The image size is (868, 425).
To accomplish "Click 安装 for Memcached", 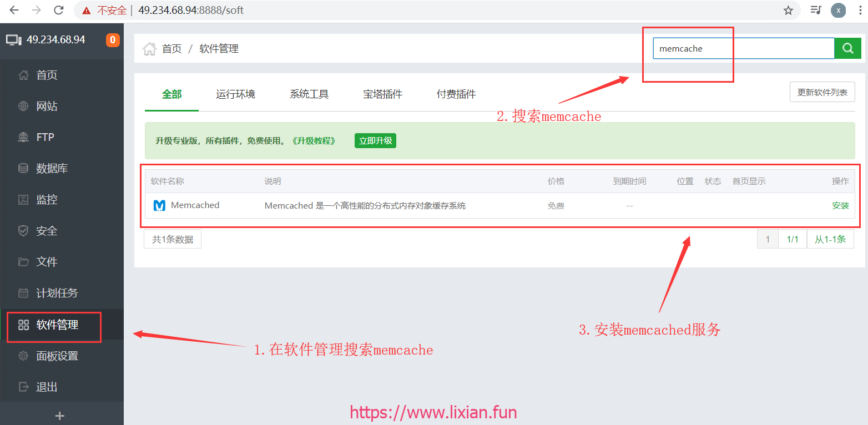I will 840,206.
